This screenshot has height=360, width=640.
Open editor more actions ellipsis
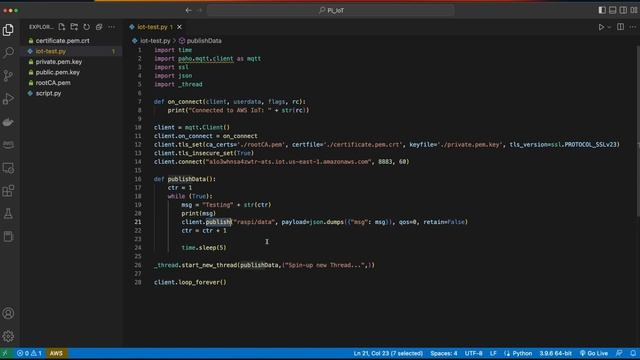pos(633,27)
